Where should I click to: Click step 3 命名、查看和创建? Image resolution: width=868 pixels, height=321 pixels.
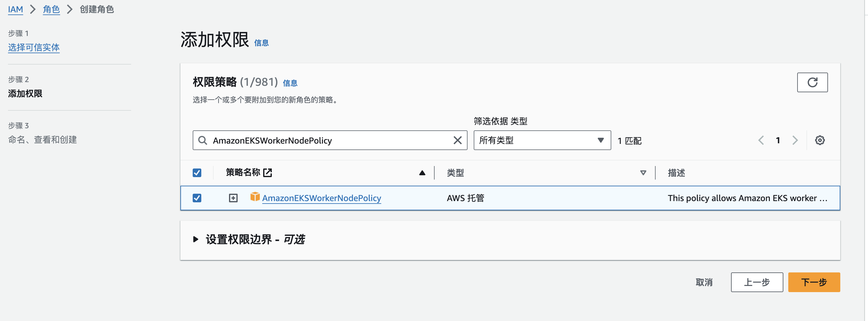click(x=42, y=140)
